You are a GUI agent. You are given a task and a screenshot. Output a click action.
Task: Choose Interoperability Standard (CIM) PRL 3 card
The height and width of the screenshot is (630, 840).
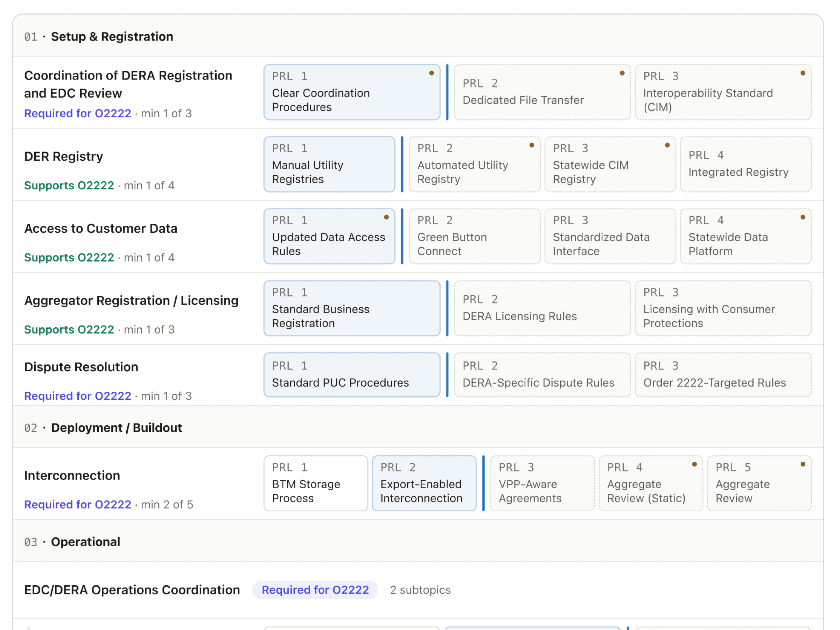[723, 92]
